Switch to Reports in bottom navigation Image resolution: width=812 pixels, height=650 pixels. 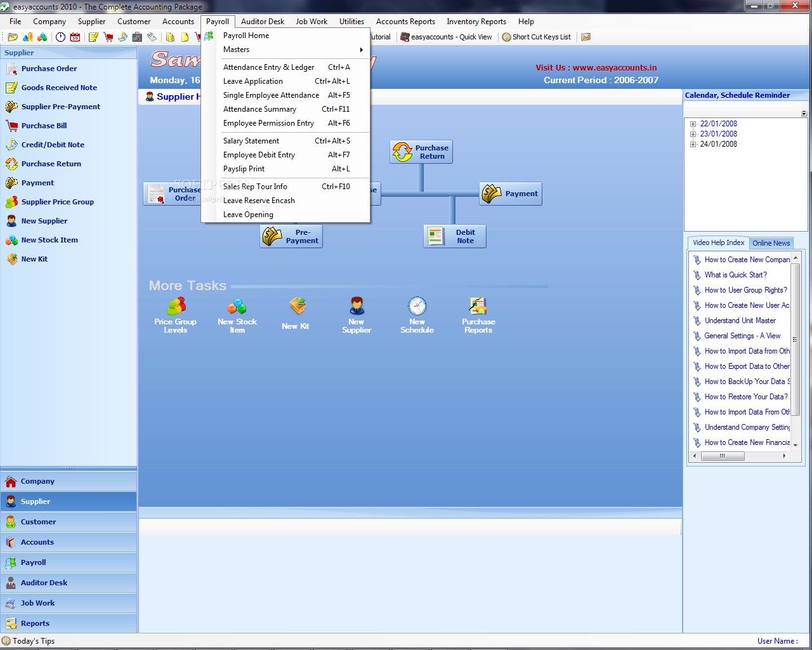click(x=69, y=623)
